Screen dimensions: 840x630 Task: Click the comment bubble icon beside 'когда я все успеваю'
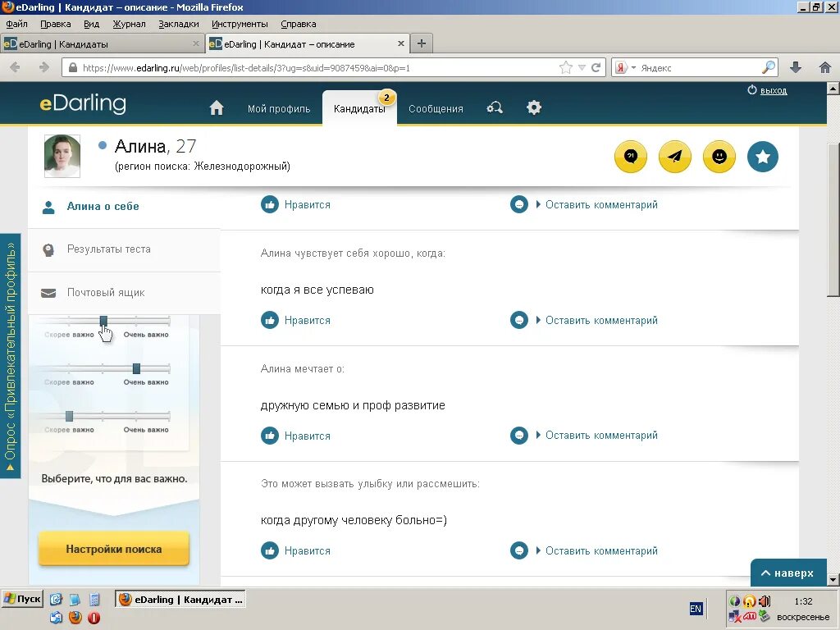[519, 321]
